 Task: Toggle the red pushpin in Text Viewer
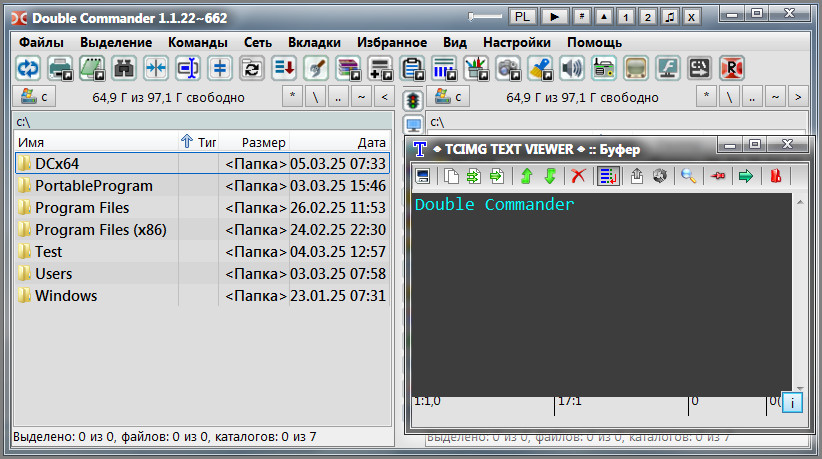click(x=718, y=176)
